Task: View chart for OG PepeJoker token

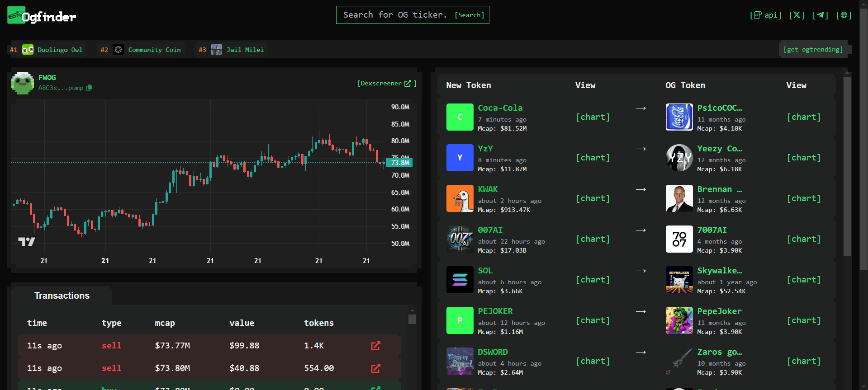Action: (x=803, y=320)
